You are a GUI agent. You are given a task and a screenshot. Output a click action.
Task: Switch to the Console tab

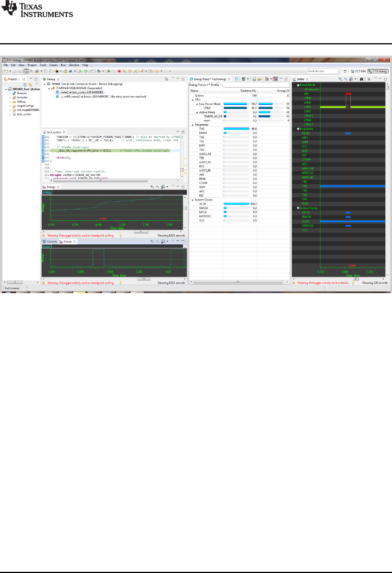50,242
